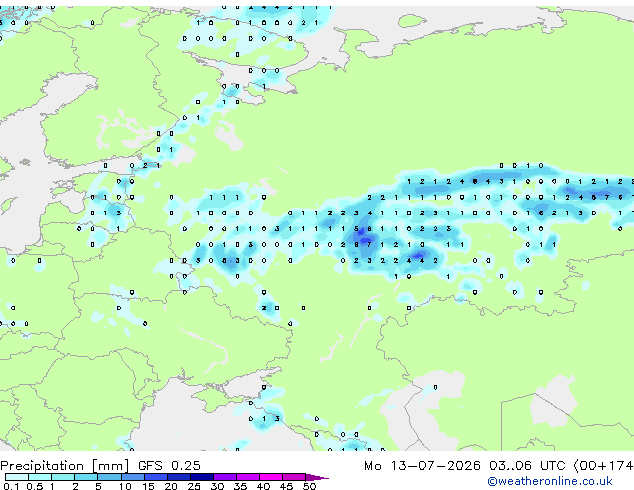The height and width of the screenshot is (490, 634).
Task: Click the legend label '0.1'
Action: tap(11, 486)
